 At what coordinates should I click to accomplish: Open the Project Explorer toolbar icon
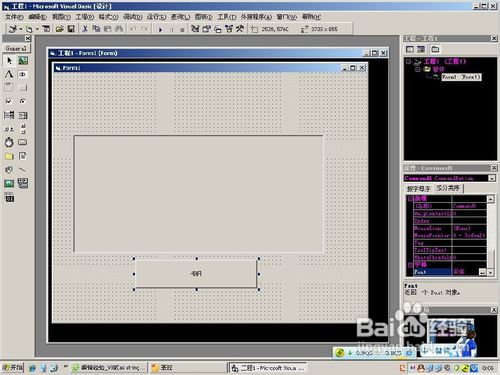click(x=195, y=29)
